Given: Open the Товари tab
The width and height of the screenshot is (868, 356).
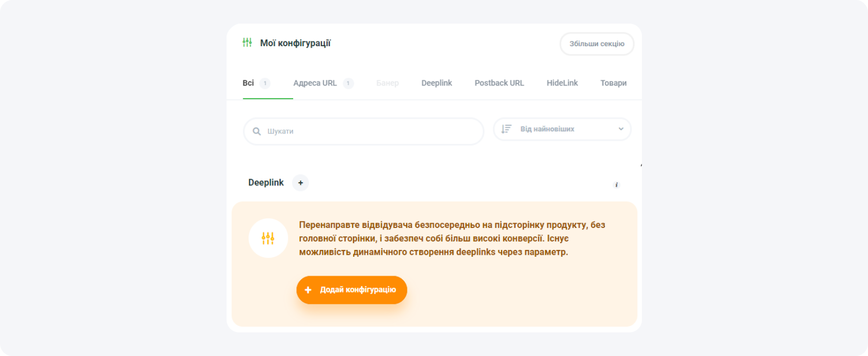Looking at the screenshot, I should coord(613,83).
